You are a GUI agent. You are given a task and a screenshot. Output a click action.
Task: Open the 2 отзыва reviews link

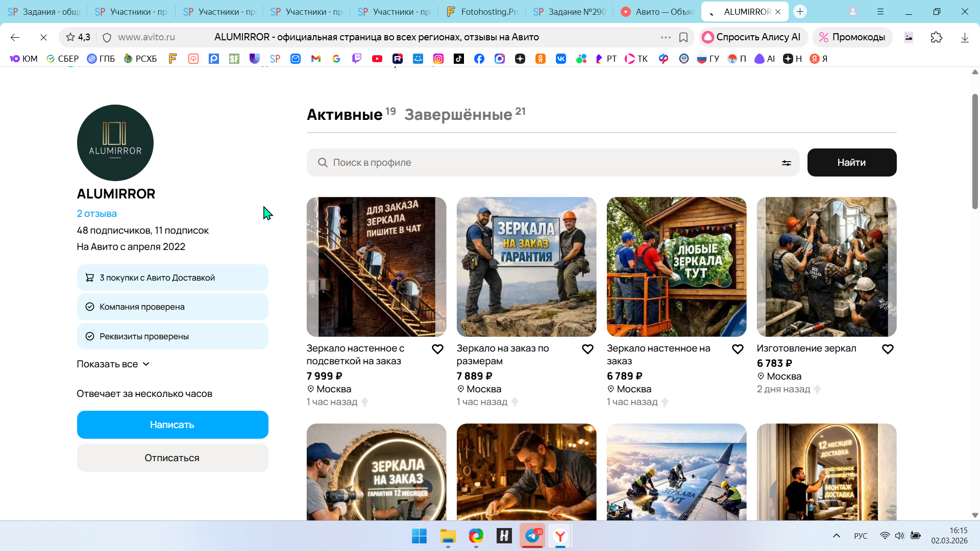point(96,214)
